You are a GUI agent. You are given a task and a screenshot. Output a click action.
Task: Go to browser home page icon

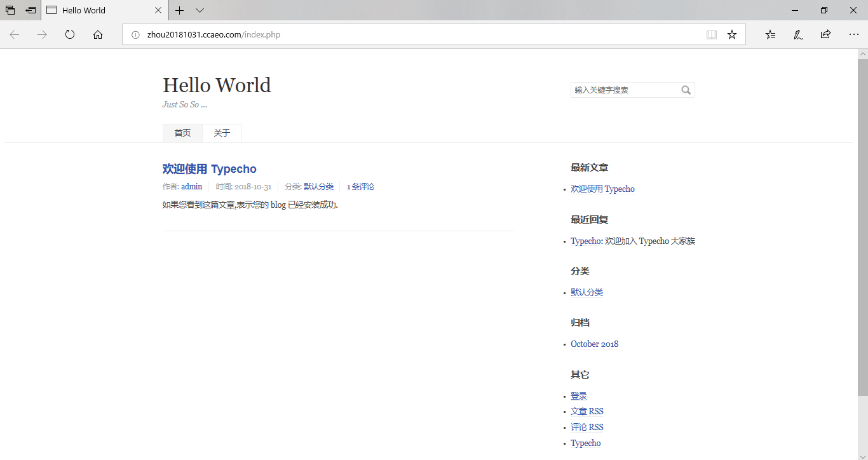pos(98,35)
